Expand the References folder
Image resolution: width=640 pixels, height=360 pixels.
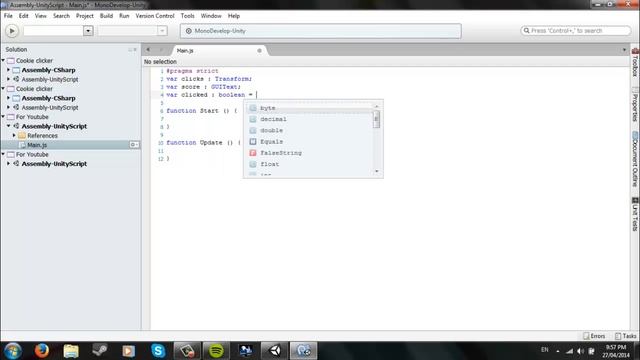14,136
